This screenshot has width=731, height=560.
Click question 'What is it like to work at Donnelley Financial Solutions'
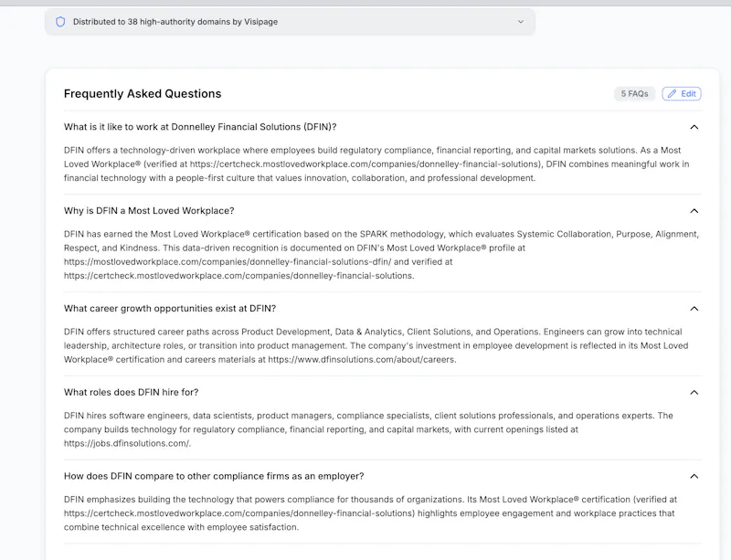coord(200,127)
